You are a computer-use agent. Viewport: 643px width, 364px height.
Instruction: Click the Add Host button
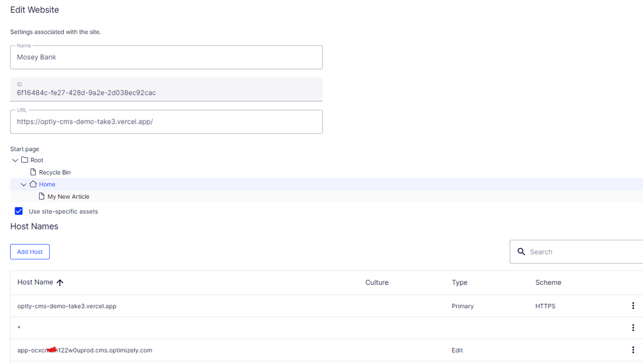(x=30, y=252)
